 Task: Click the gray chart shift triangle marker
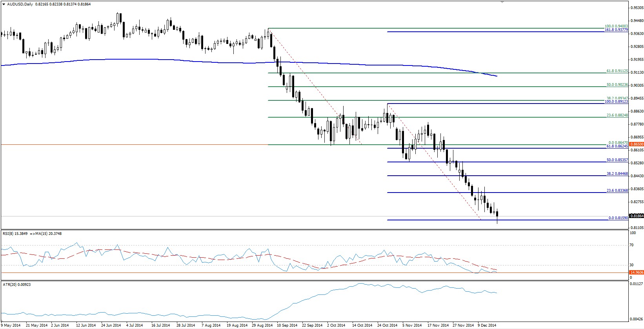click(x=502, y=2)
